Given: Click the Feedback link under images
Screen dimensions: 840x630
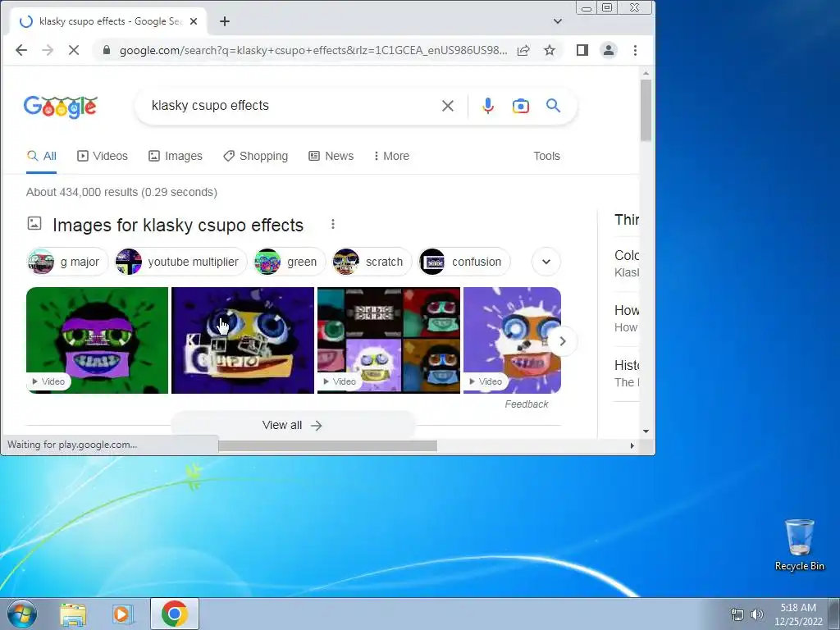Looking at the screenshot, I should pos(526,404).
